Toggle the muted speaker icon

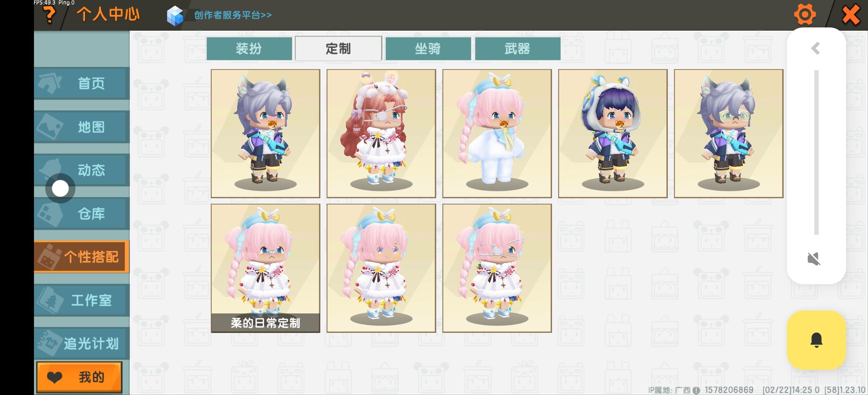point(814,259)
